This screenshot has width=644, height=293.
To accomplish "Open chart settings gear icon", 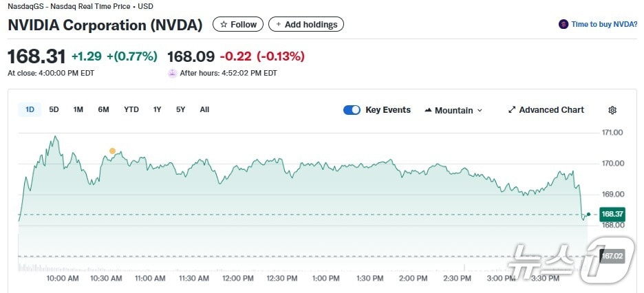I will coord(612,110).
